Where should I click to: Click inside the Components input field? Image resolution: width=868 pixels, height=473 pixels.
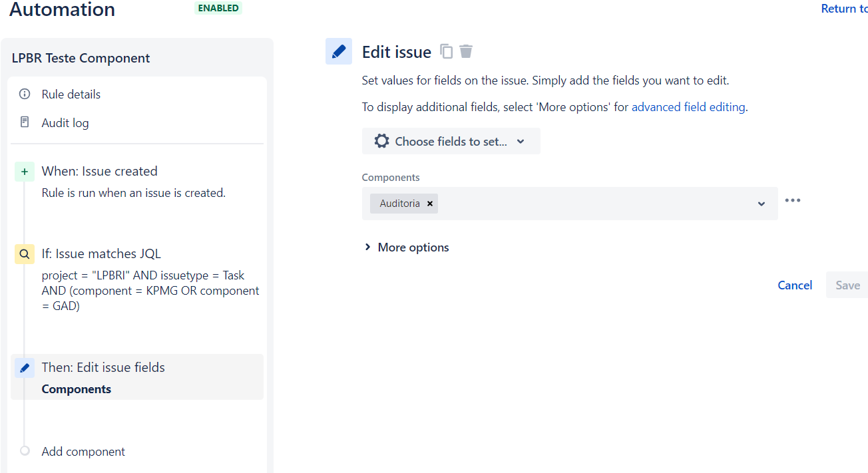(570, 204)
